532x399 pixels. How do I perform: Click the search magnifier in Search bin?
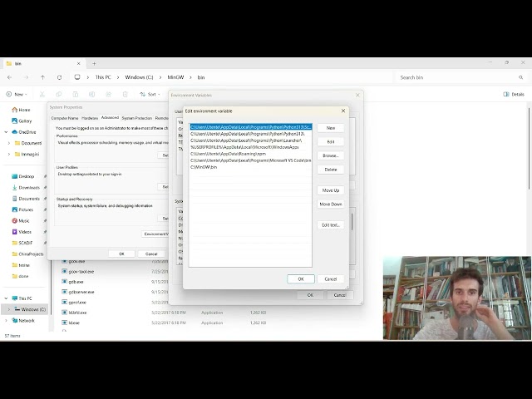pos(521,77)
